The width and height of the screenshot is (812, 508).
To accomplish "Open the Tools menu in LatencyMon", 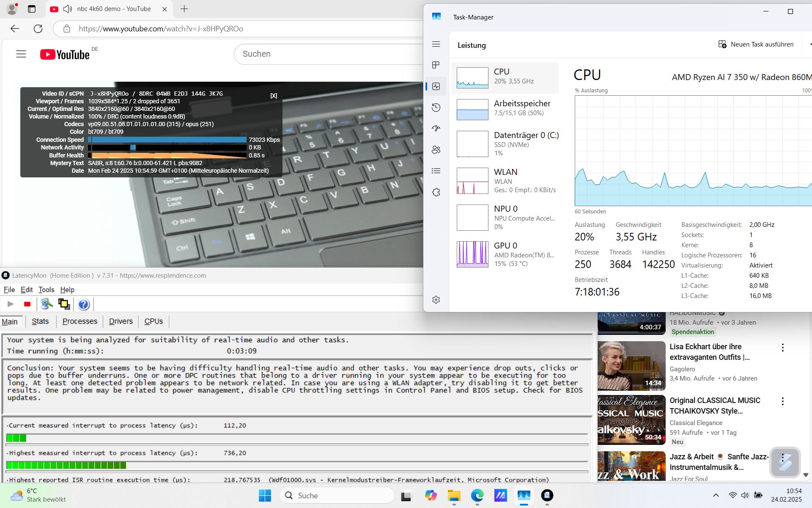I will coord(46,290).
